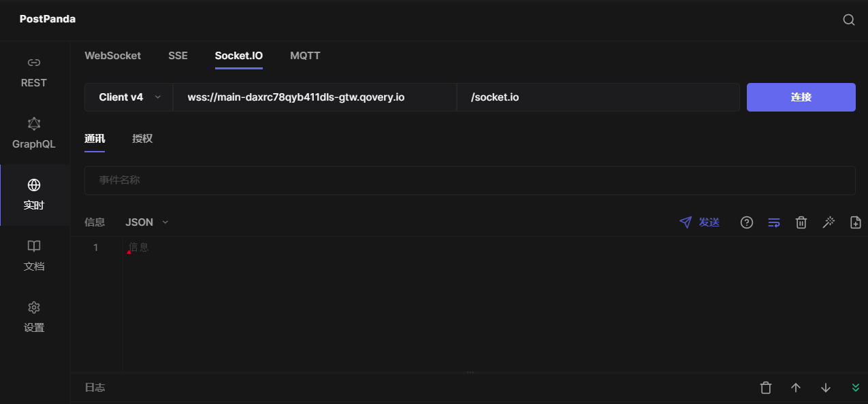Click the search magnifier icon
The width and height of the screenshot is (868, 404).
(848, 20)
